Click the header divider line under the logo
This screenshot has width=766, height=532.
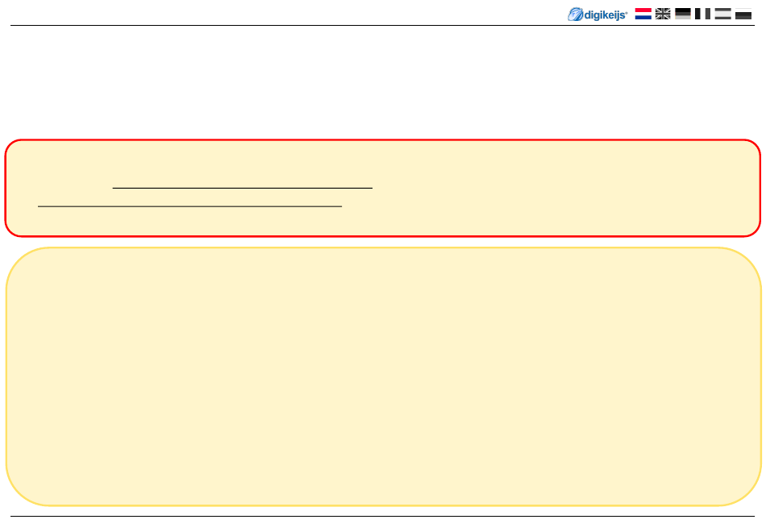(382, 26)
